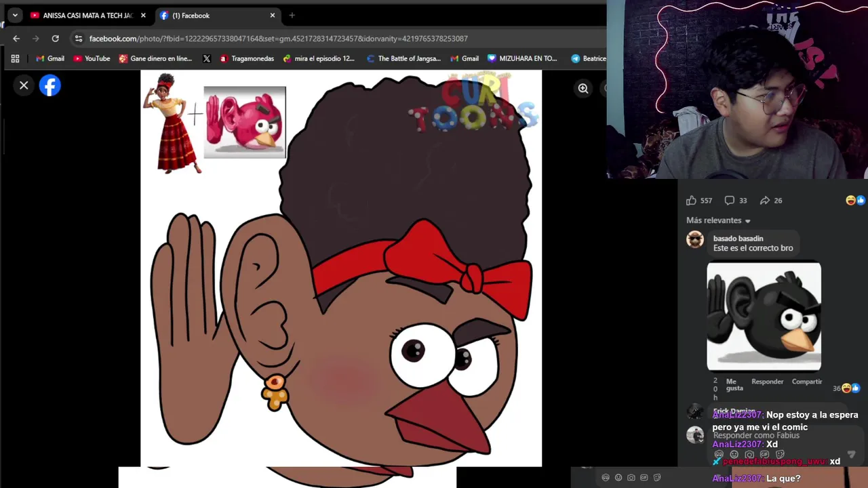This screenshot has width=868, height=488.
Task: Close the ANISSA CASI MATA tab
Action: click(143, 16)
